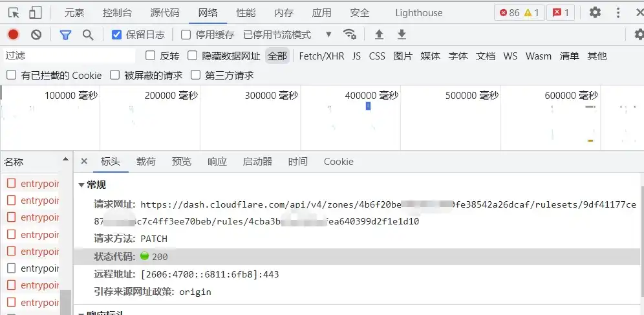Click the inspect element picker icon
This screenshot has height=315, width=644.
(x=14, y=12)
